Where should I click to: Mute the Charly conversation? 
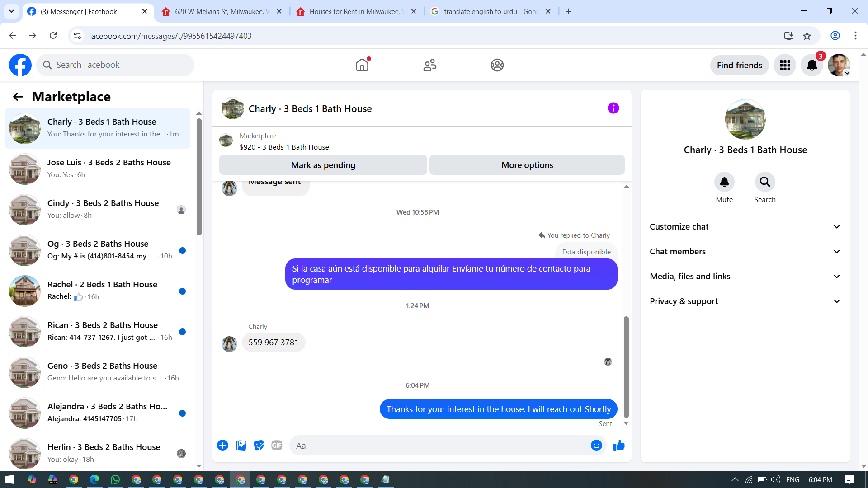[x=724, y=182]
